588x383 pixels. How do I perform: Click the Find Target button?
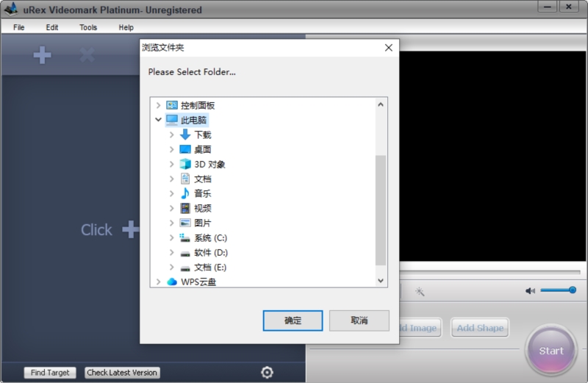[50, 373]
